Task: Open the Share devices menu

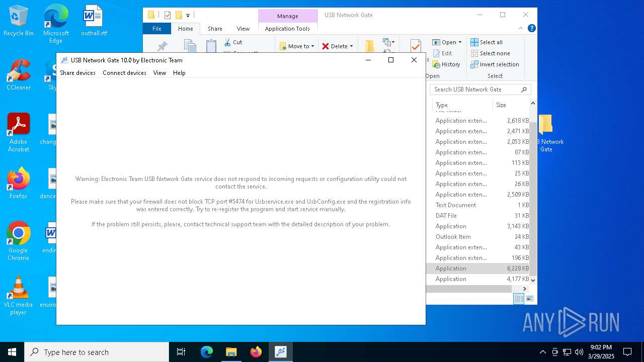Action: (x=77, y=73)
